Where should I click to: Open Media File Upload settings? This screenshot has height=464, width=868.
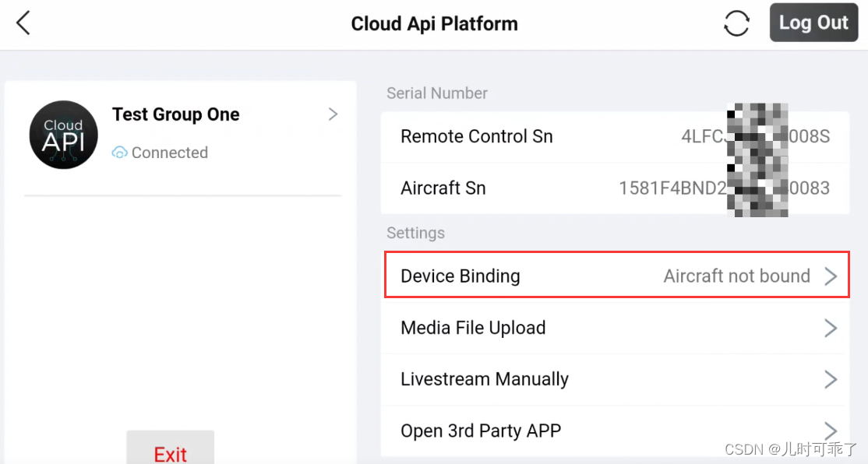point(473,328)
